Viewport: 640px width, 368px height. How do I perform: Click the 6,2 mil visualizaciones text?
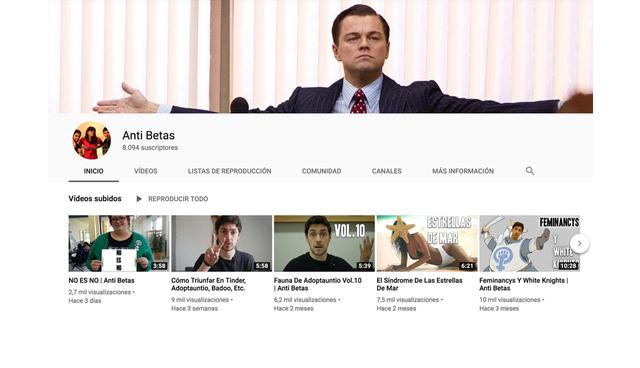(x=305, y=300)
